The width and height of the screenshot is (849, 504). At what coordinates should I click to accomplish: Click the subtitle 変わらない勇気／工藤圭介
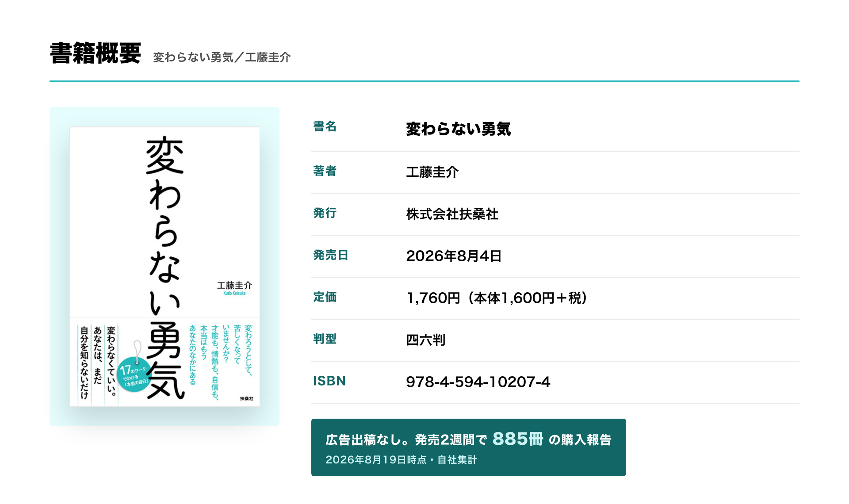click(222, 57)
